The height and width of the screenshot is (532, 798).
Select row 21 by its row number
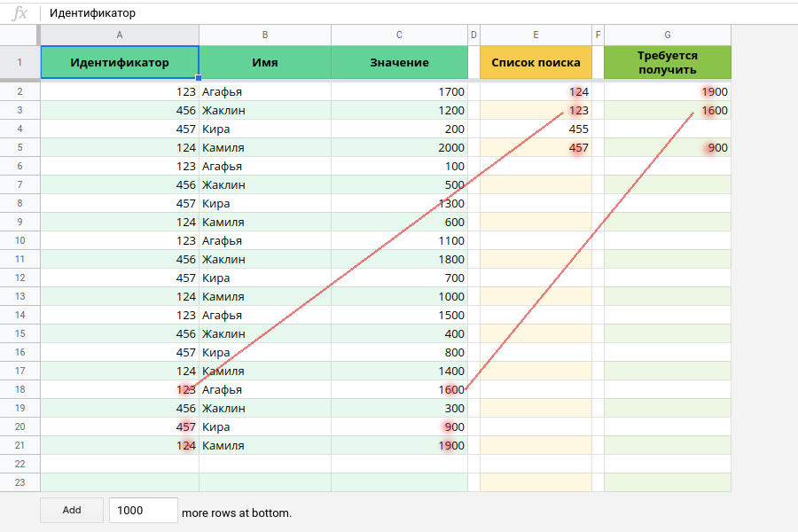[20, 445]
